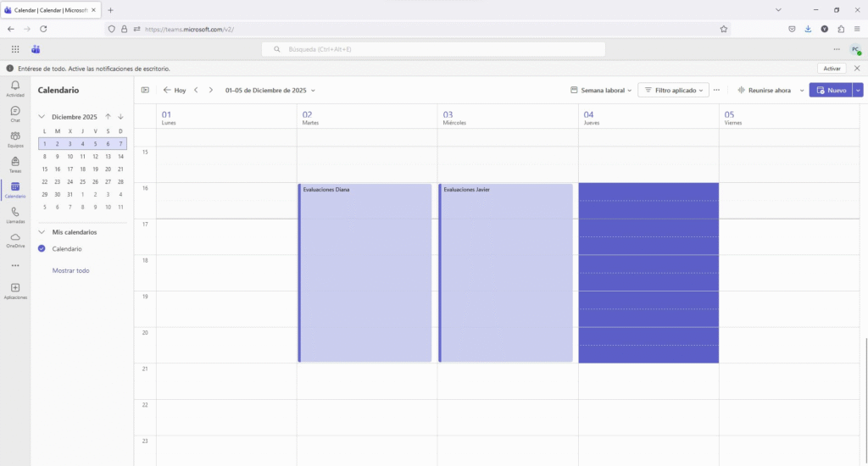The width and height of the screenshot is (868, 466).
Task: Go to previous month in mini calendar
Action: [x=108, y=117]
